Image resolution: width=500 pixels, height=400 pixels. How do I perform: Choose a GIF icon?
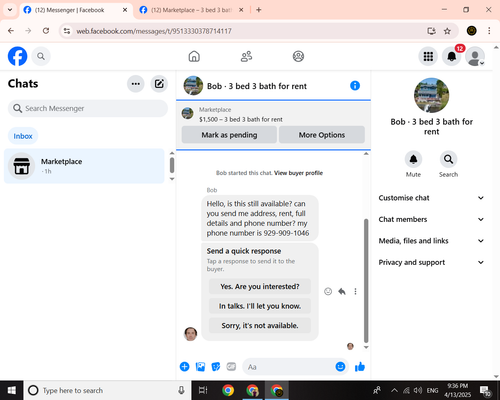point(231,367)
